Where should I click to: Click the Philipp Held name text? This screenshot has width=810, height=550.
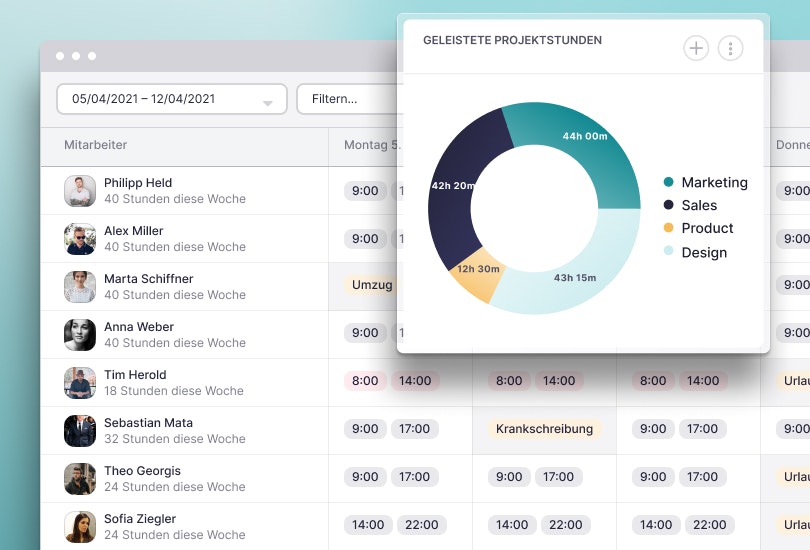pos(138,183)
